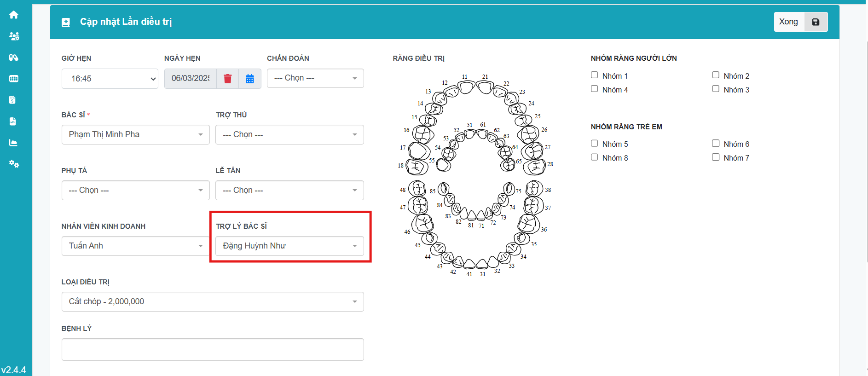Open the chart reports sidebar icon
The image size is (868, 376).
pos(13,143)
